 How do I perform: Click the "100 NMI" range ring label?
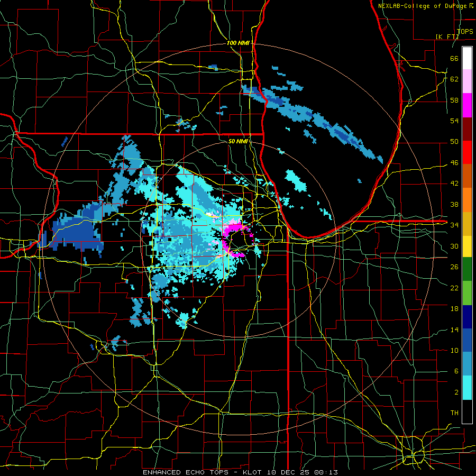238,43
